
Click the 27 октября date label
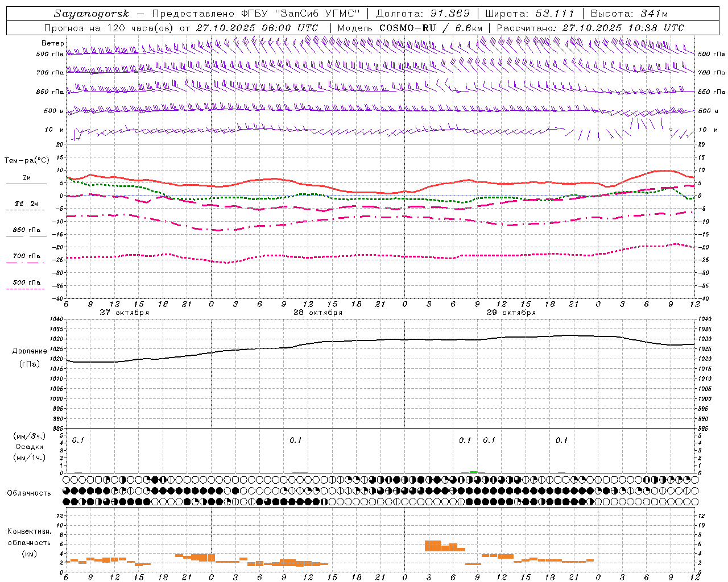(125, 312)
